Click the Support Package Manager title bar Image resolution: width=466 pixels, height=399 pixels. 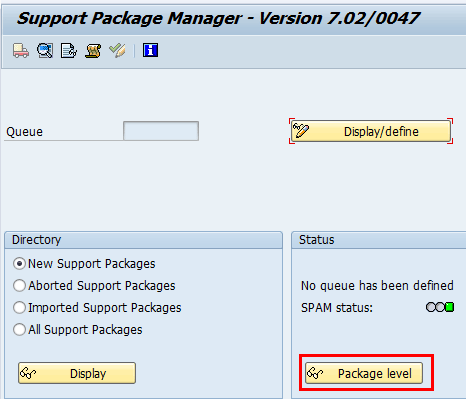coord(233,18)
